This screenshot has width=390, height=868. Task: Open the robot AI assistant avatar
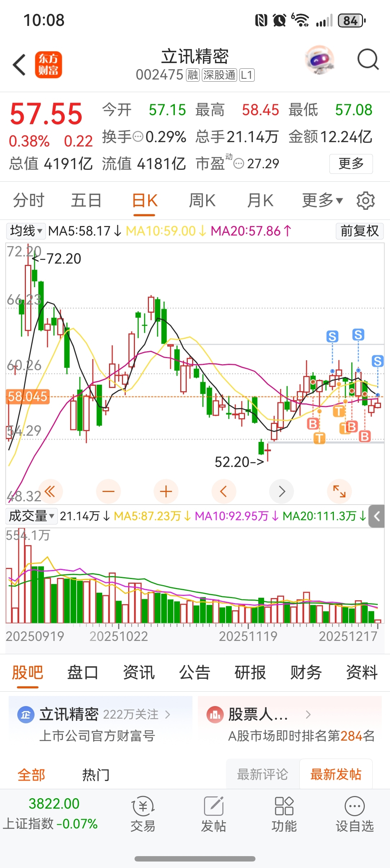point(319,60)
